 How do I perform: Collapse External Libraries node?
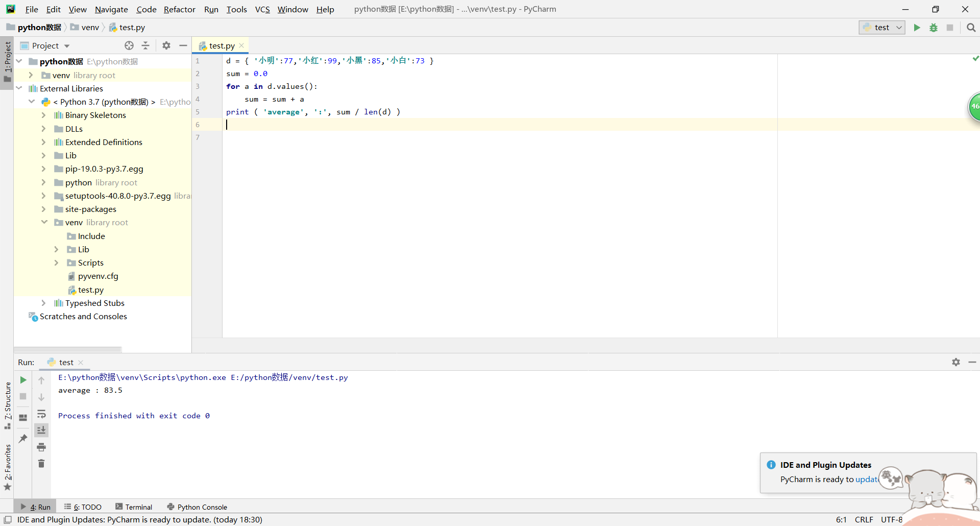tap(19, 88)
